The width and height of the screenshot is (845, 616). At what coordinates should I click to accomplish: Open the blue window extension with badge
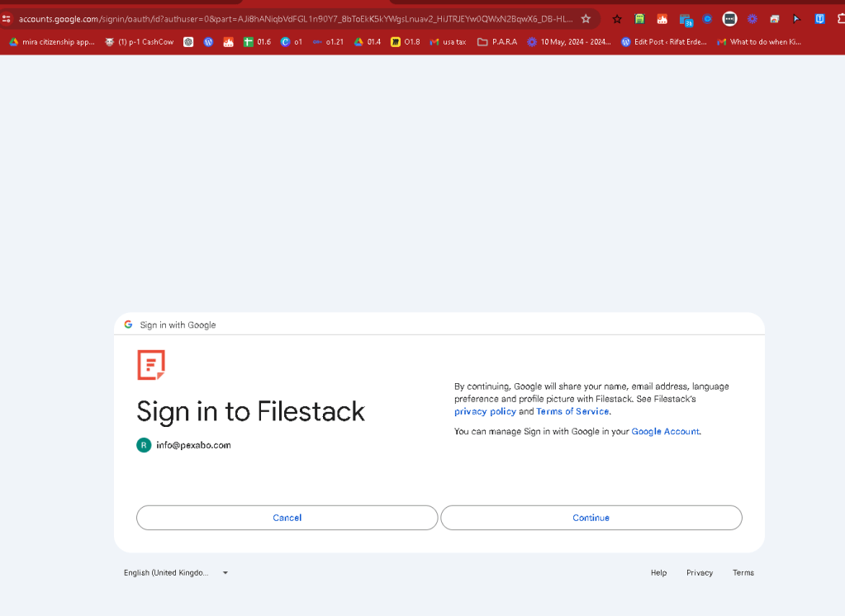(x=686, y=20)
